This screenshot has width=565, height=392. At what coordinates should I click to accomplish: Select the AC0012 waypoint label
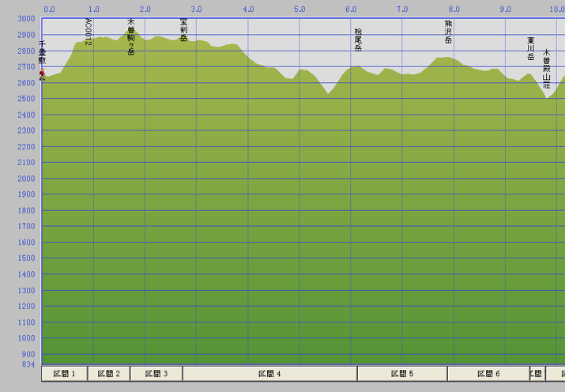[x=88, y=32]
